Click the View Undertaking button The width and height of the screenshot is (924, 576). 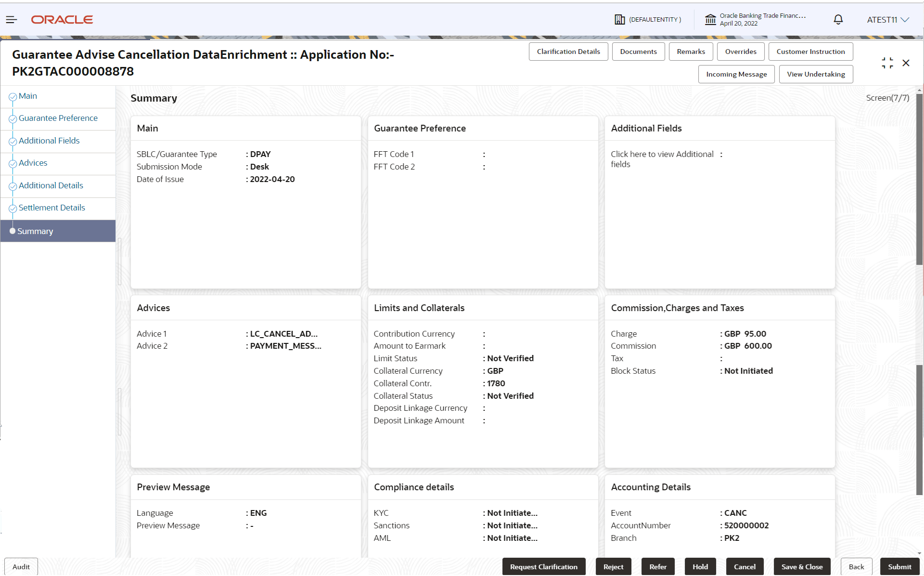coord(815,74)
